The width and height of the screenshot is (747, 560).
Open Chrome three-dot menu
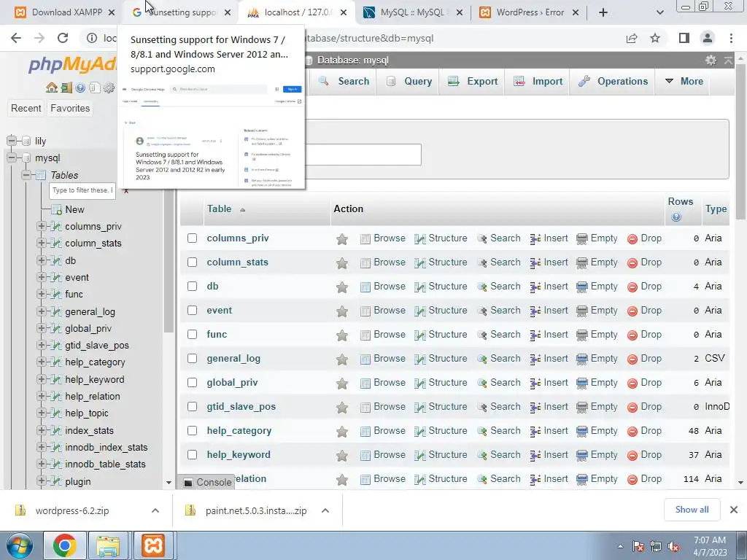(x=731, y=38)
